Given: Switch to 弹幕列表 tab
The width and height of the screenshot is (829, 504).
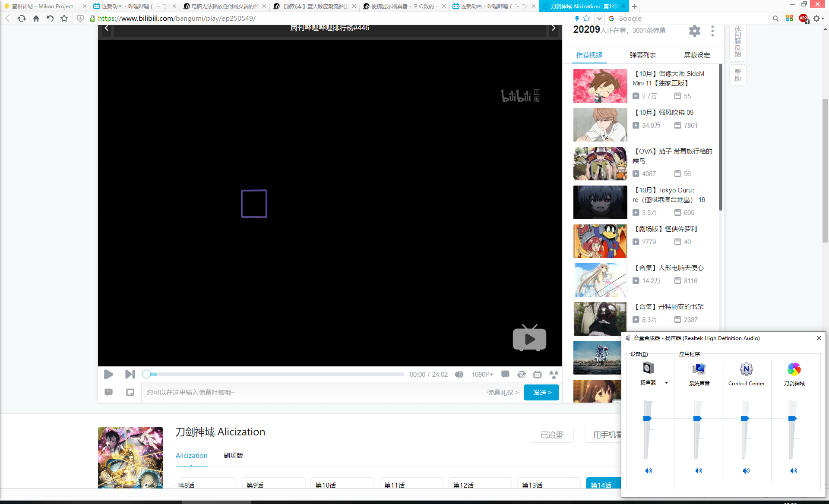Looking at the screenshot, I should pyautogui.click(x=643, y=55).
